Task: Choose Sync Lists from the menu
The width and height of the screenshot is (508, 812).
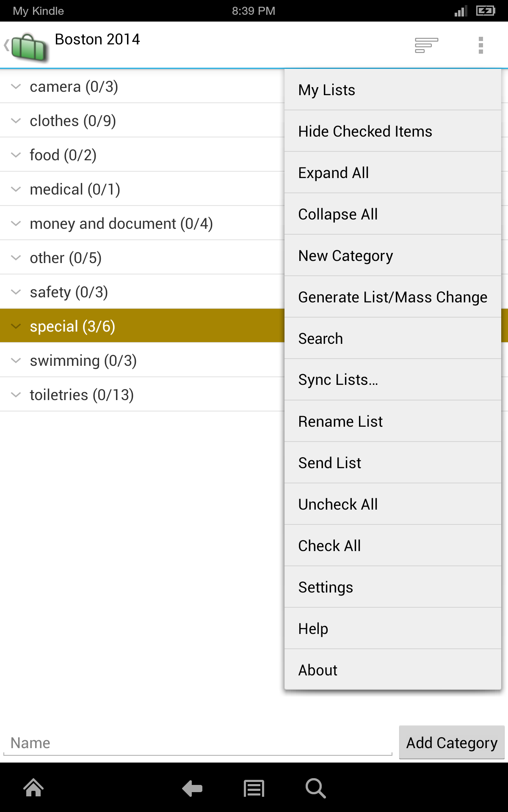Action: tap(337, 380)
